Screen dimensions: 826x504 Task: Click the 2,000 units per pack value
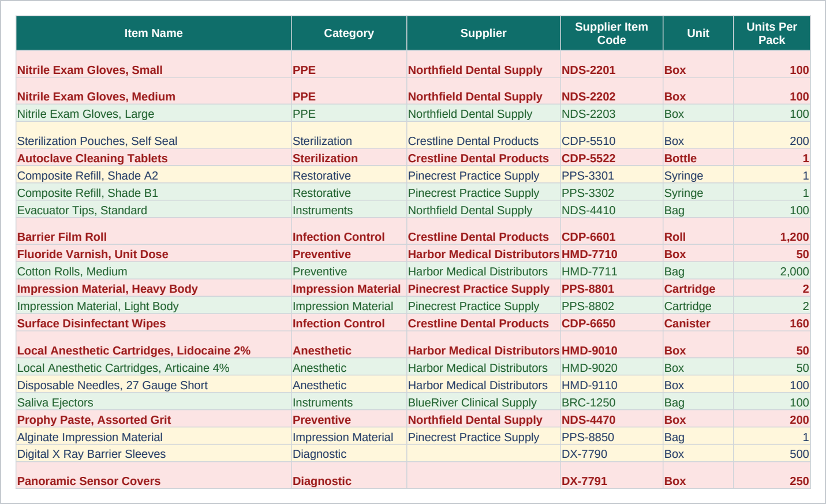tap(772, 271)
